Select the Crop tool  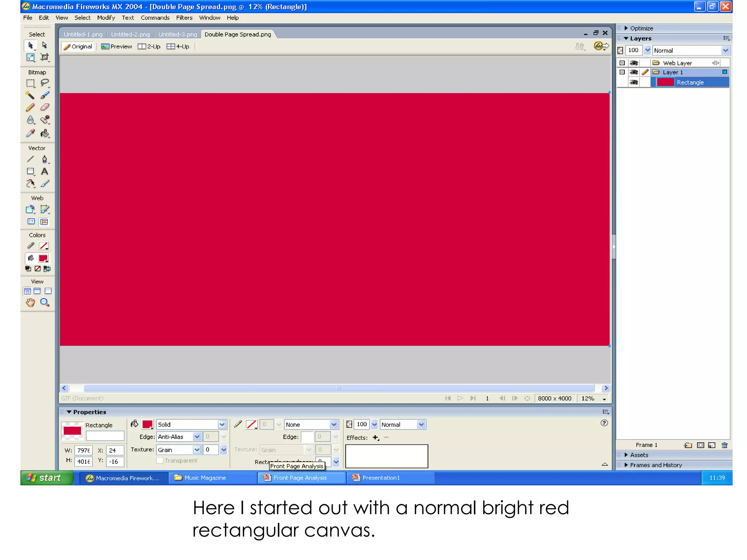44,57
